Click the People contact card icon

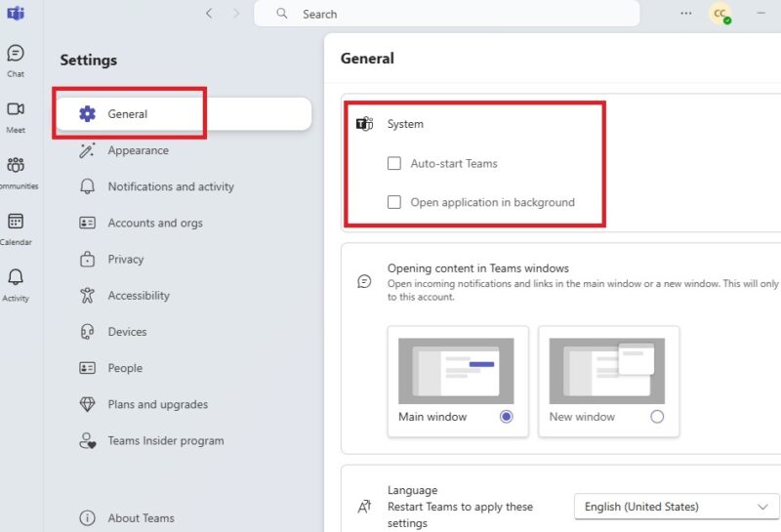(x=87, y=368)
